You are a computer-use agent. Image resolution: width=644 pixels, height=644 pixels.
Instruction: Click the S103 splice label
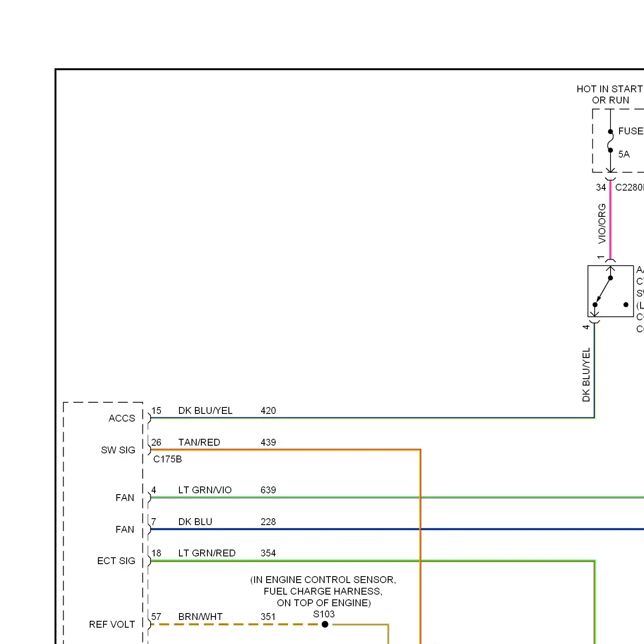point(324,614)
